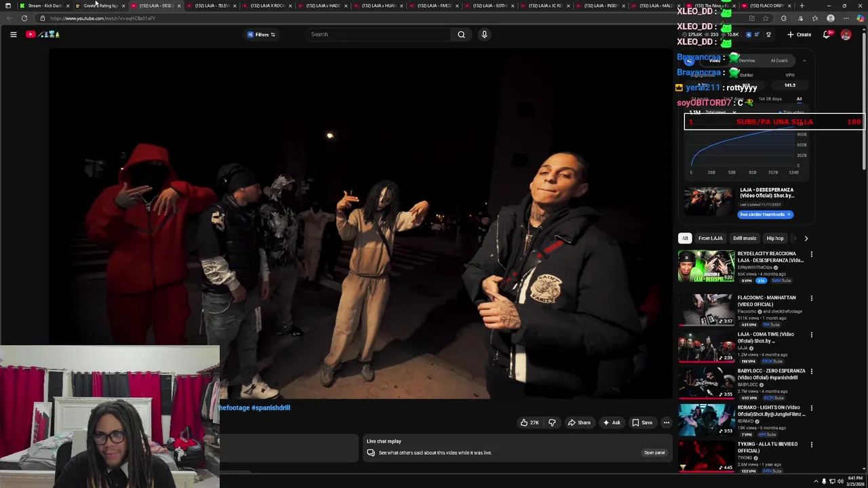
Task: Open options menu for LIGHTS ON video
Action: pyautogui.click(x=811, y=409)
